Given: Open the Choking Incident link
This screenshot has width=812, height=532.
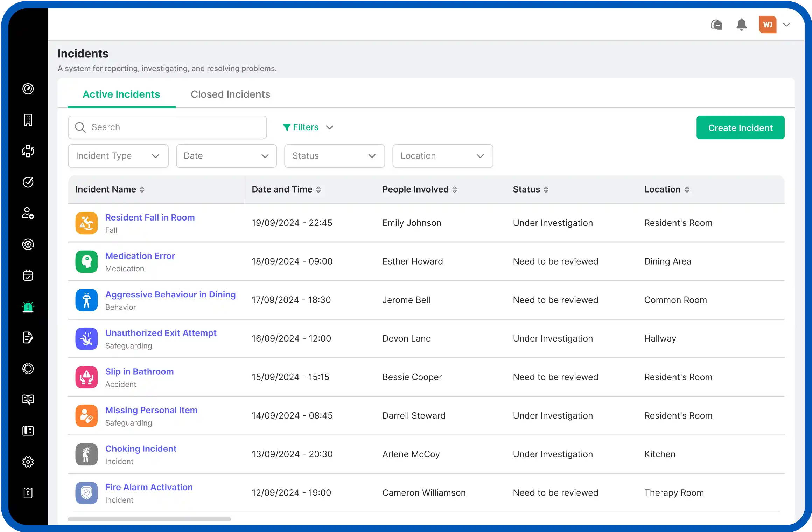Looking at the screenshot, I should click(141, 448).
